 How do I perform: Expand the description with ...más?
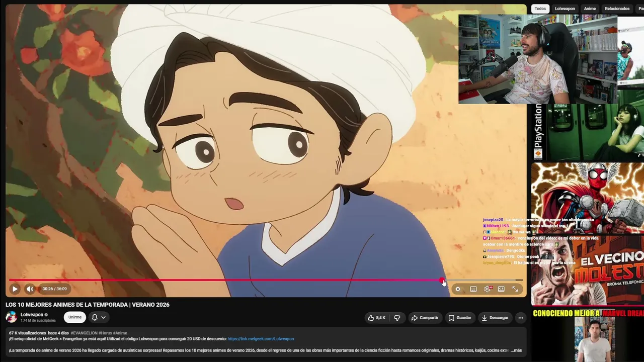pyautogui.click(x=516, y=350)
